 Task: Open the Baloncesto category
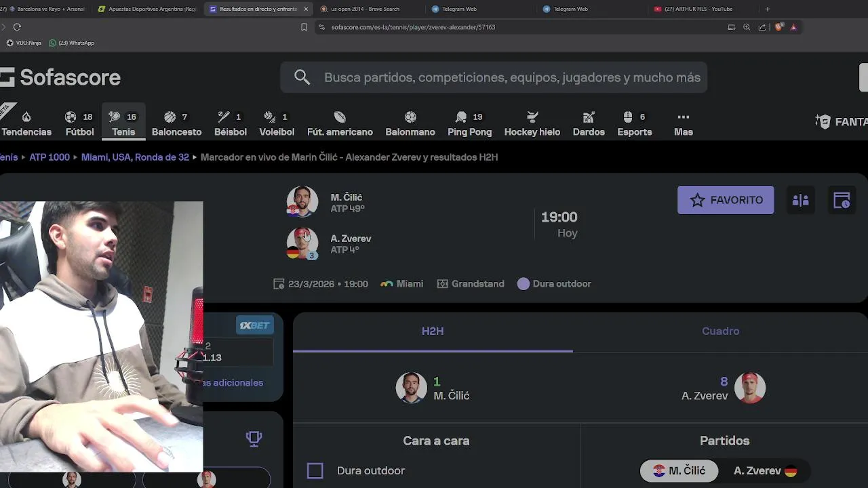click(176, 124)
